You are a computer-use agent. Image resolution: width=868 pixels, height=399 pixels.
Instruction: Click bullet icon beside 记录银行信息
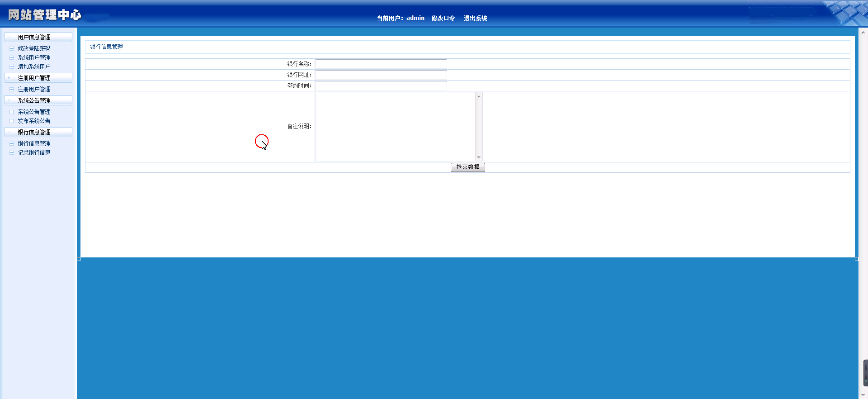(12, 152)
